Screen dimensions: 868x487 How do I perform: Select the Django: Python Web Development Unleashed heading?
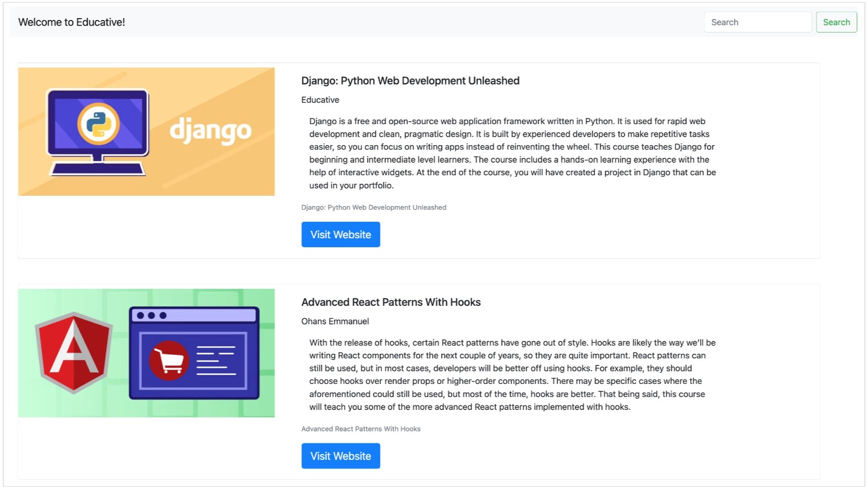[x=410, y=81]
